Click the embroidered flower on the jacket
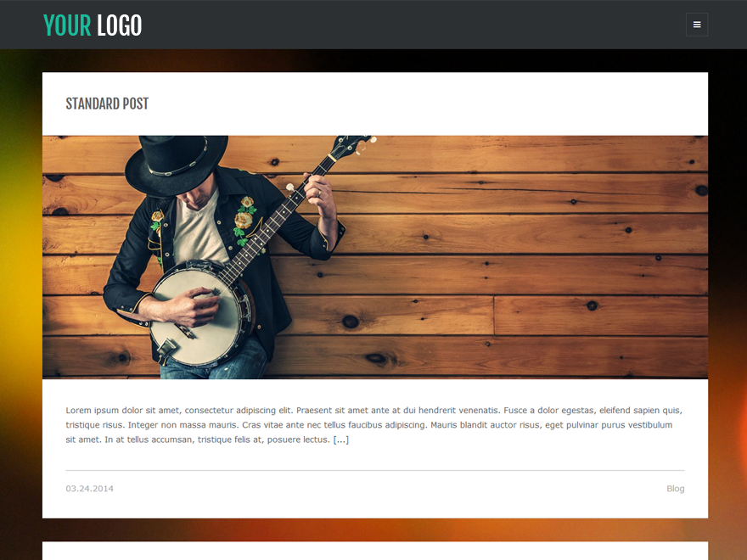Screen dimensions: 747x560 click(244, 219)
